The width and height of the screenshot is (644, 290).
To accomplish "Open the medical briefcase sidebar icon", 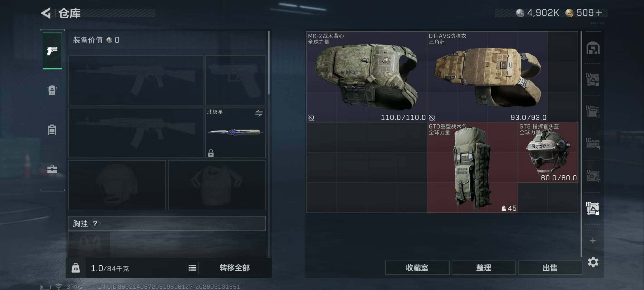I will point(52,169).
